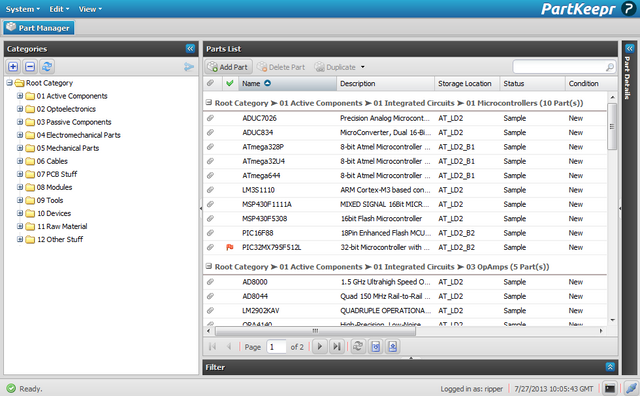The height and width of the screenshot is (396, 640).
Task: Expand the Filter panel
Action: point(610,367)
